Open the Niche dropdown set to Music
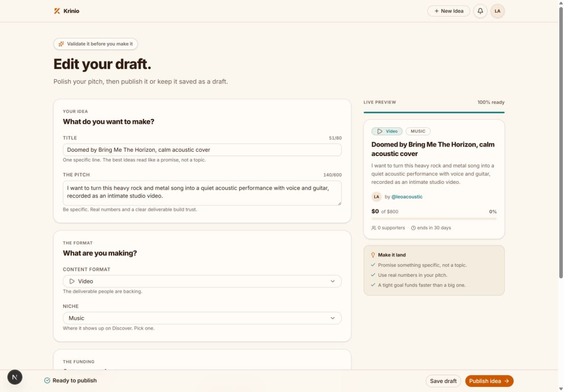564x392 pixels. click(202, 318)
